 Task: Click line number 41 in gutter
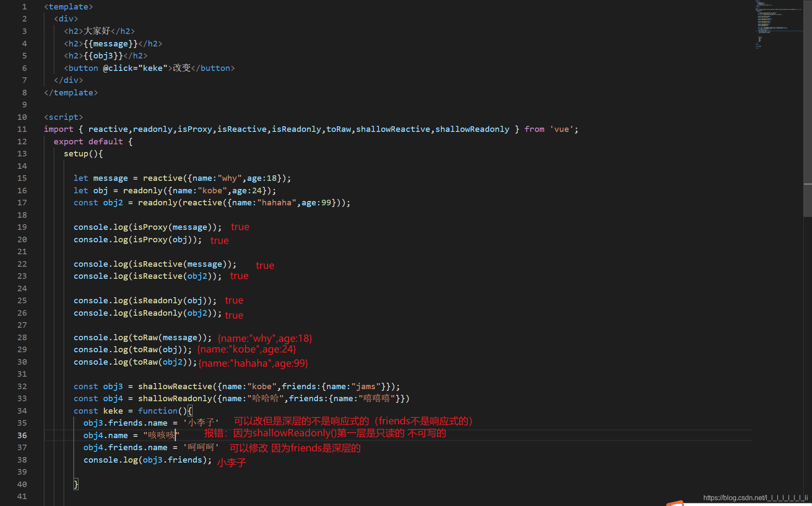click(22, 496)
